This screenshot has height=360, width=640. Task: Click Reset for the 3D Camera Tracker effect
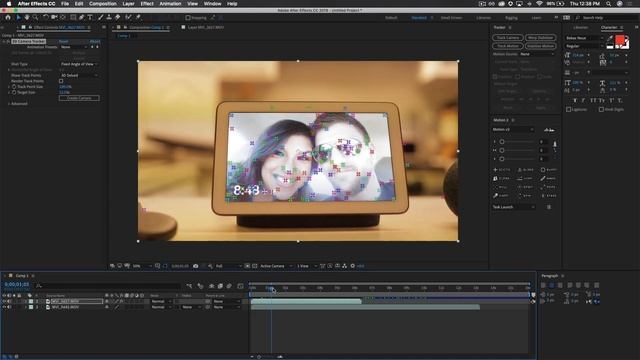pos(64,42)
